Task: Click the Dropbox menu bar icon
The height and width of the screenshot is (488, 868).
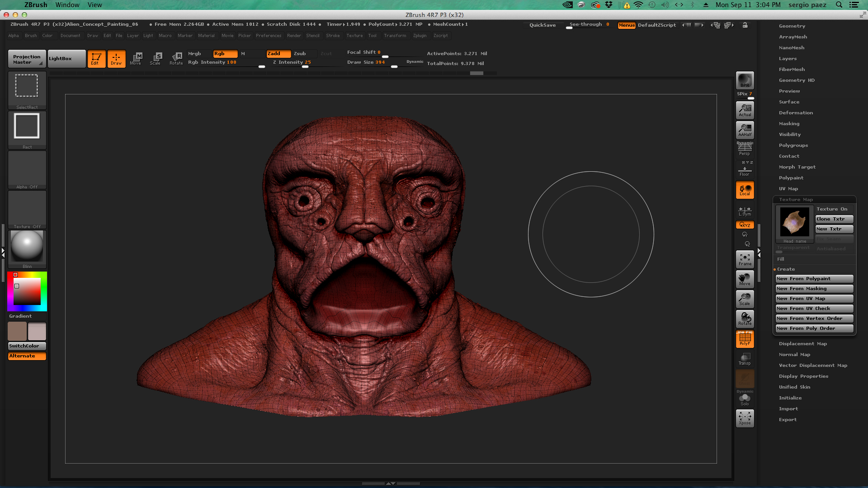Action: click(x=609, y=5)
